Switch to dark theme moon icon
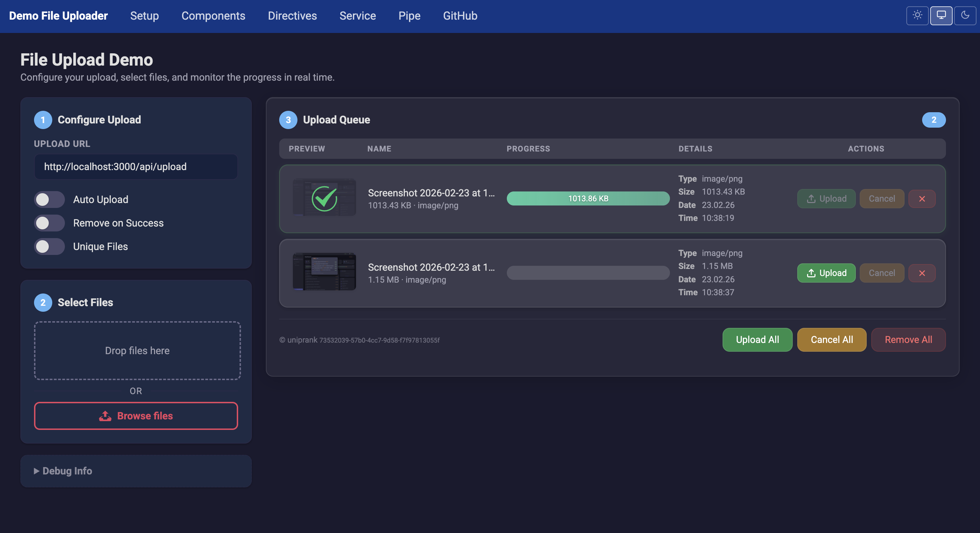The height and width of the screenshot is (533, 980). (965, 15)
